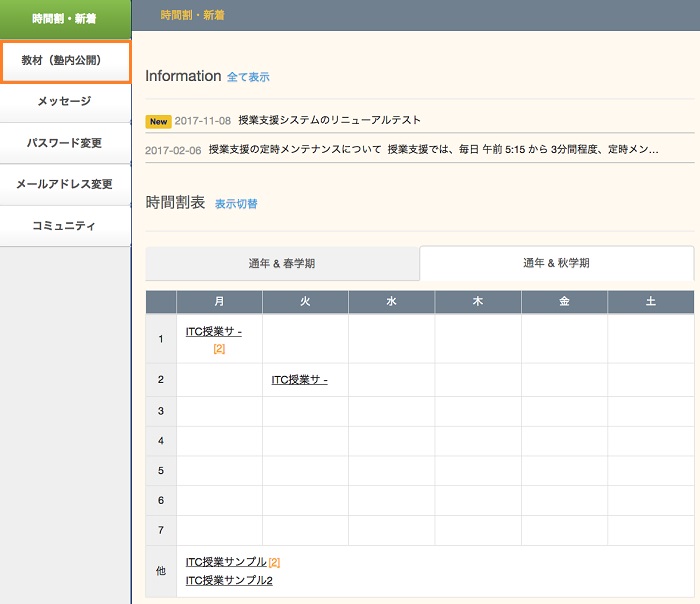The height and width of the screenshot is (604, 700).
Task: Open ITC授業サンプル in the 他 row
Action: coord(226,562)
